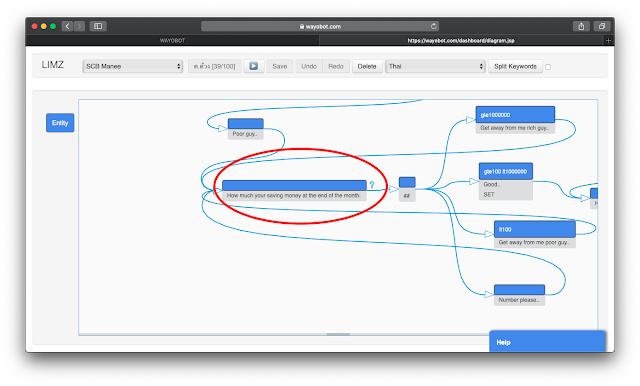Click the Save button
Image resolution: width=640 pixels, height=386 pixels.
coord(280,66)
